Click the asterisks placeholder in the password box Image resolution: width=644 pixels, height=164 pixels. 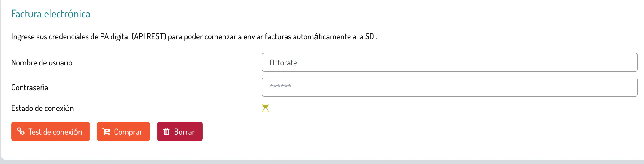tap(280, 86)
